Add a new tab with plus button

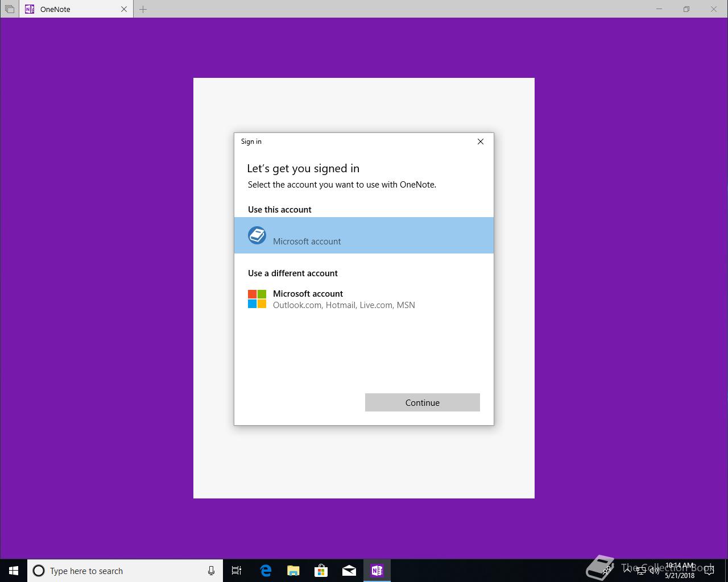[143, 9]
